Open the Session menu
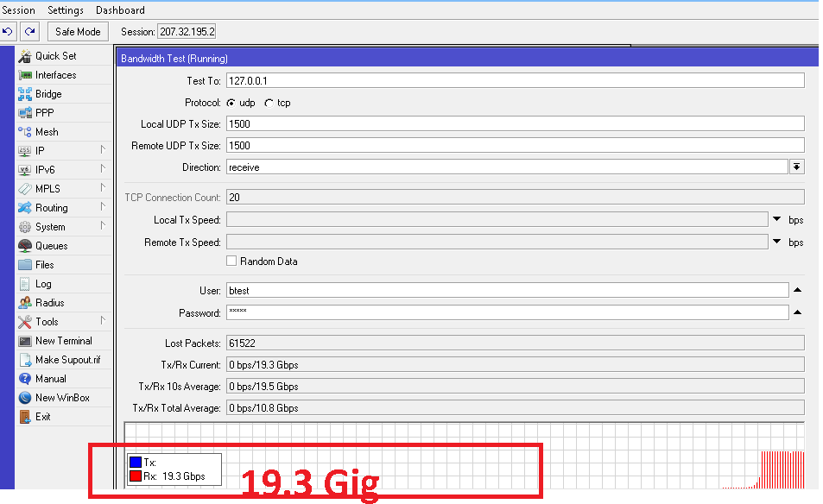This screenshot has width=823, height=504. [x=18, y=9]
